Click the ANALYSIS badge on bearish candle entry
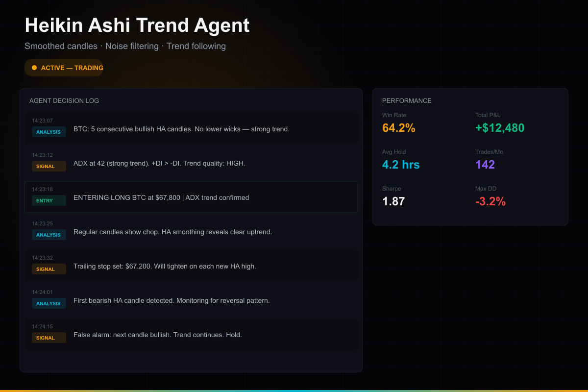The width and height of the screenshot is (588, 392). tap(49, 303)
